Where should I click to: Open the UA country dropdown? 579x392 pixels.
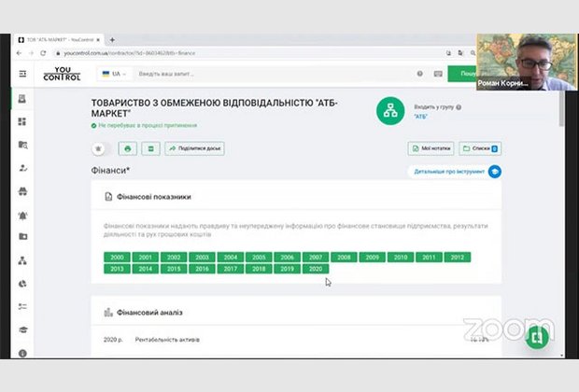coord(116,74)
